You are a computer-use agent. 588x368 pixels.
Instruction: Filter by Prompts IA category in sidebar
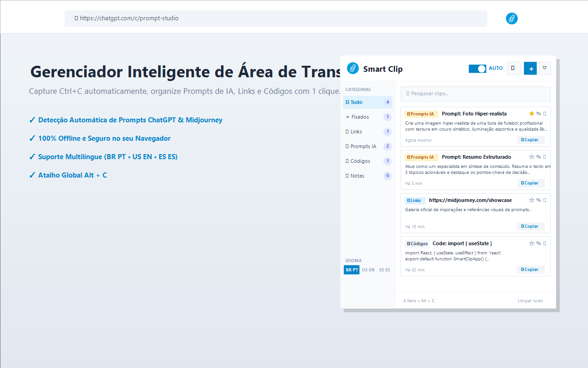367,146
